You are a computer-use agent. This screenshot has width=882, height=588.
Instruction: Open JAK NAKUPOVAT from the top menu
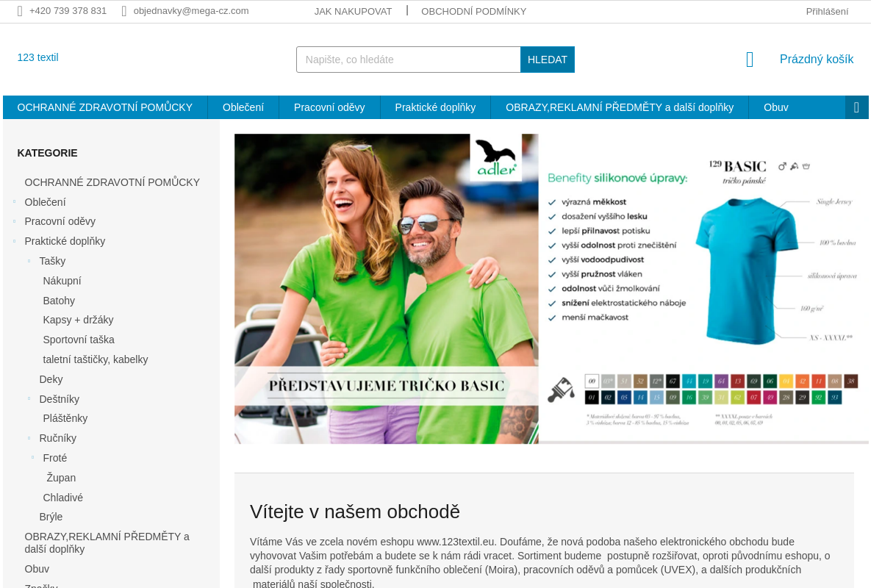click(353, 11)
